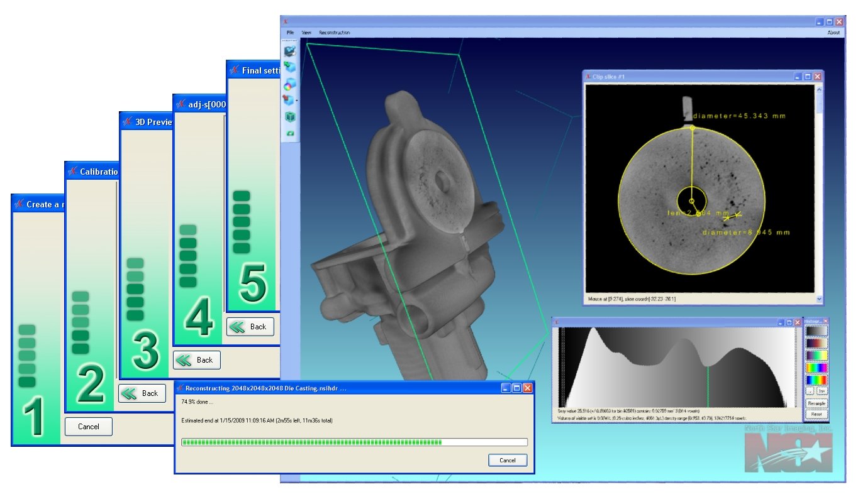858x504 pixels.
Task: Click the '...' button in the histogram palette
Action: pyautogui.click(x=810, y=392)
